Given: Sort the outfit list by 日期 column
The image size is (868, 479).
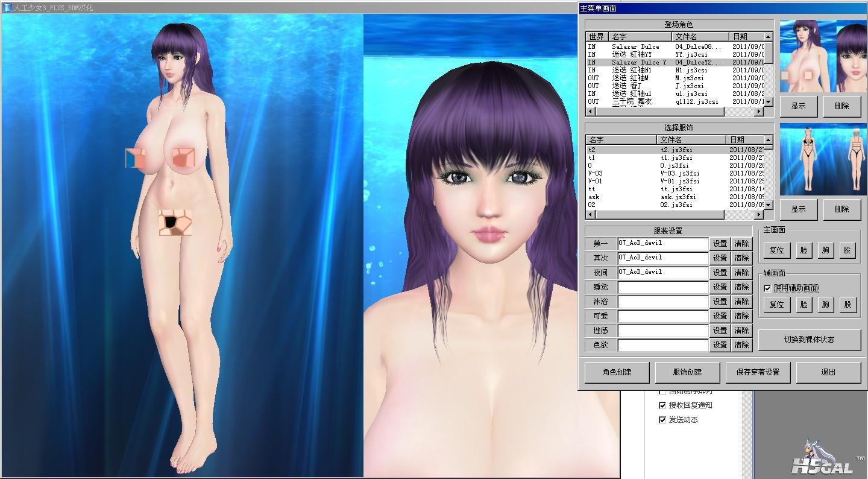Looking at the screenshot, I should point(745,140).
